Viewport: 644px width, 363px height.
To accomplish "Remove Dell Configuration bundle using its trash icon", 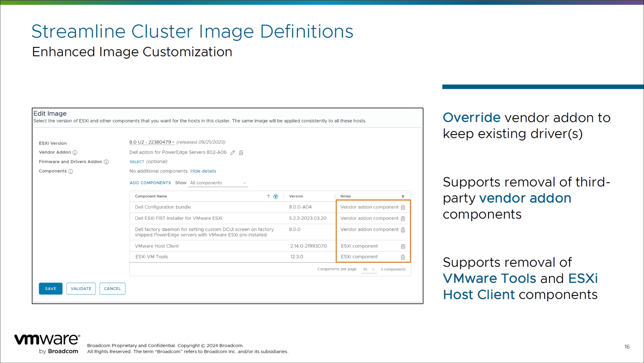I will click(403, 207).
